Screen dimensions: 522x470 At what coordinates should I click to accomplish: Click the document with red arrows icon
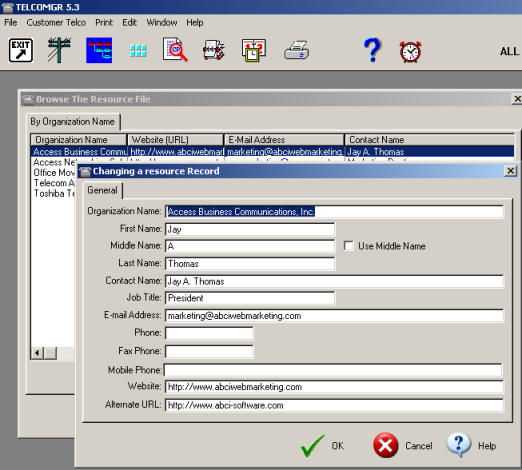[x=214, y=50]
